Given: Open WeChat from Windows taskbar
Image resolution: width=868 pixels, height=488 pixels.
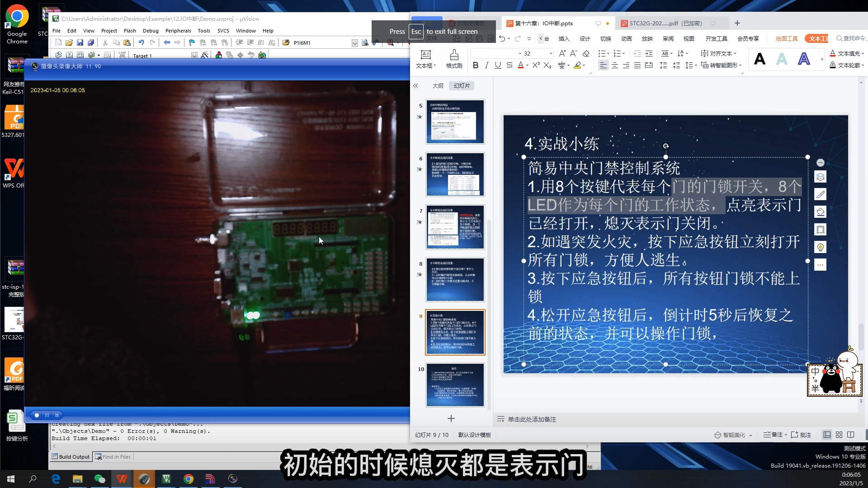Looking at the screenshot, I should click(x=99, y=479).
